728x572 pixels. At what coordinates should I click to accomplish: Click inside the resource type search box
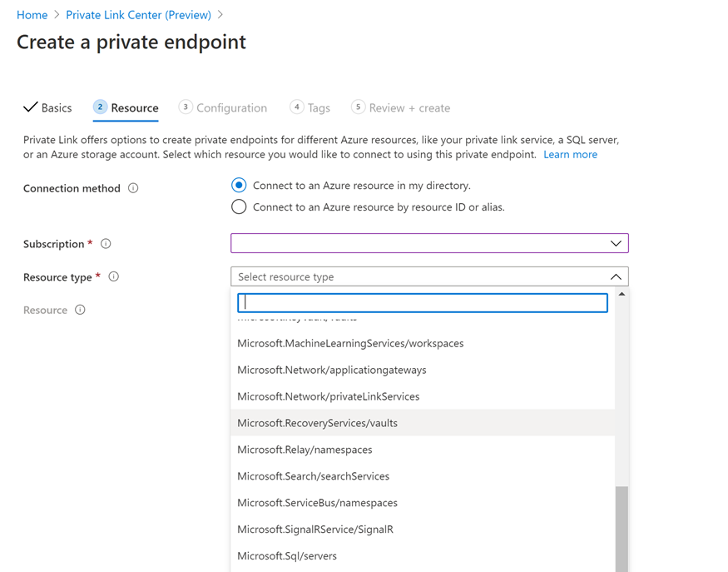click(422, 303)
